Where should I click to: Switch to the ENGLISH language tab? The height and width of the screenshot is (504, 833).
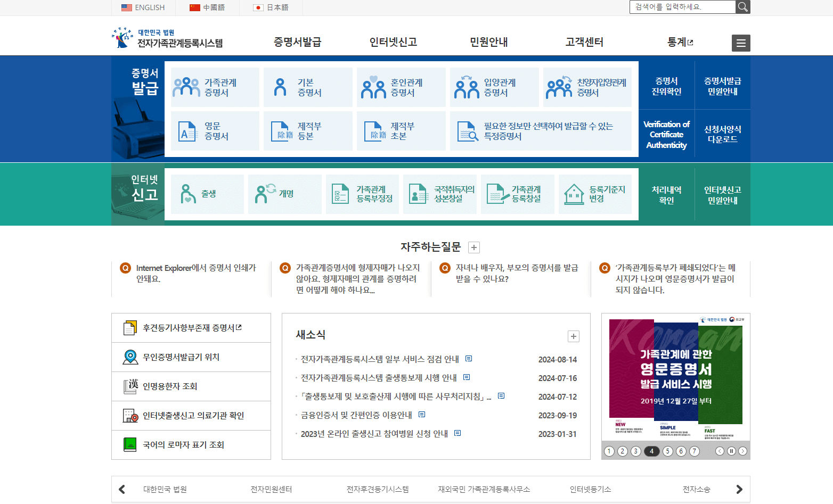click(x=143, y=7)
